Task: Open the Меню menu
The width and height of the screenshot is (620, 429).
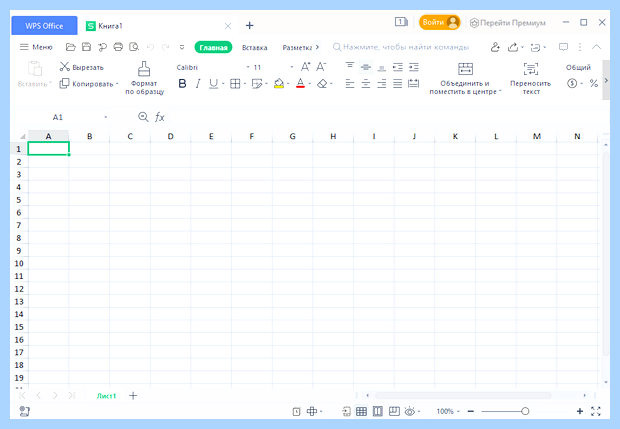Action: click(36, 47)
